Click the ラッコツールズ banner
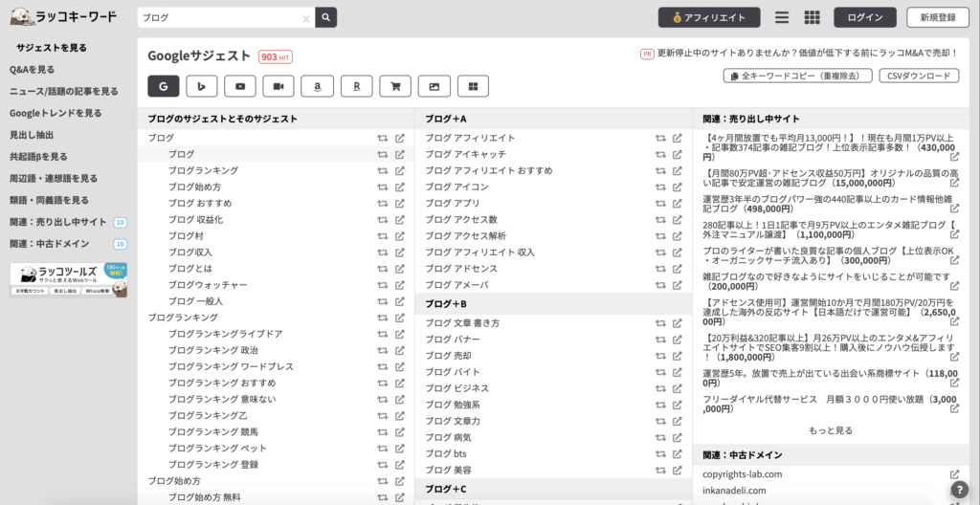Image resolution: width=980 pixels, height=505 pixels. click(68, 279)
